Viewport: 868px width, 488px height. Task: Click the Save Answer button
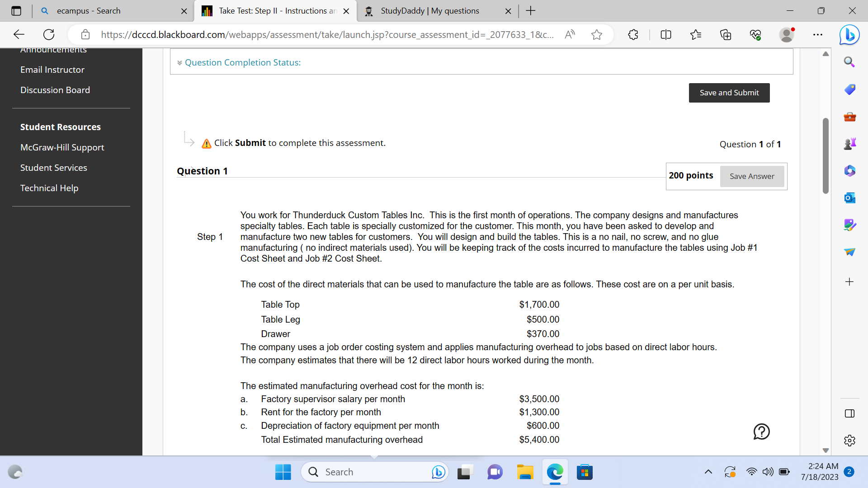751,176
